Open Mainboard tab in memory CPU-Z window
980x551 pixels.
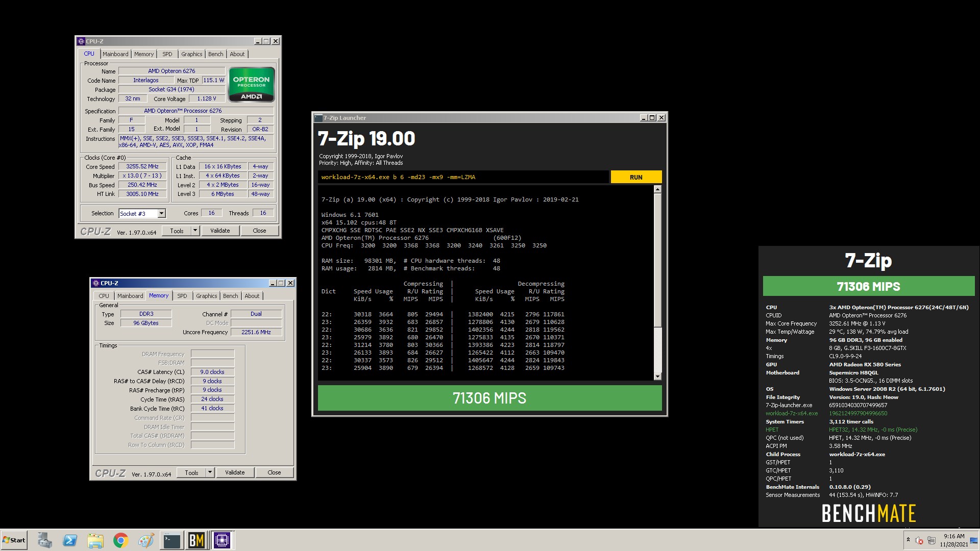[x=130, y=296]
